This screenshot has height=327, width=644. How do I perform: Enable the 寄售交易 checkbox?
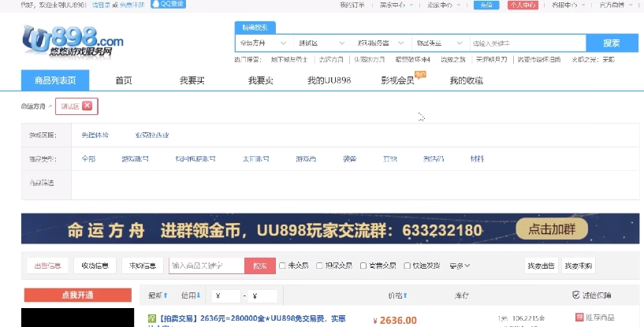363,266
